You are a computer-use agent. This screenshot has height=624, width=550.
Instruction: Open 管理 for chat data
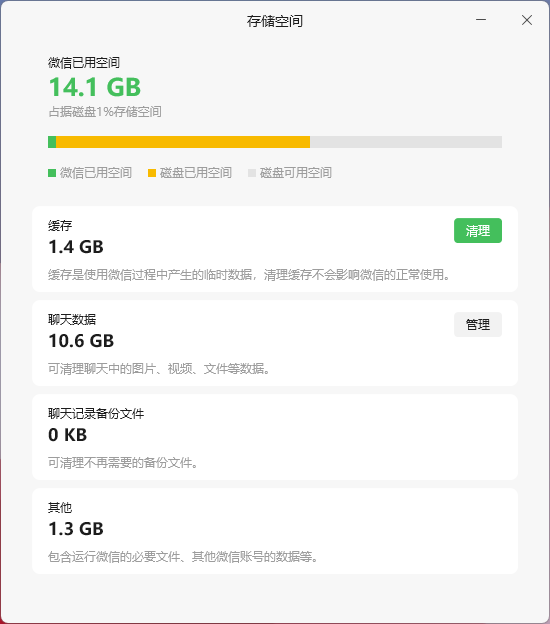(x=478, y=324)
